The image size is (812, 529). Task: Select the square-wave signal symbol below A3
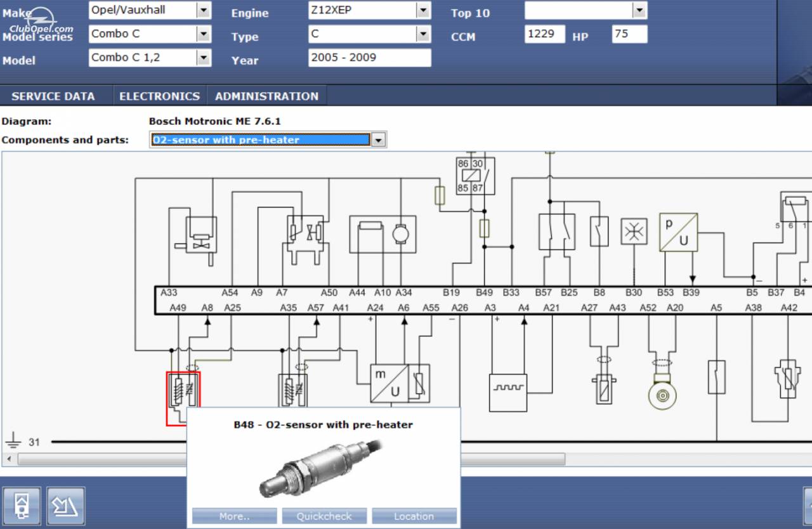pos(508,393)
